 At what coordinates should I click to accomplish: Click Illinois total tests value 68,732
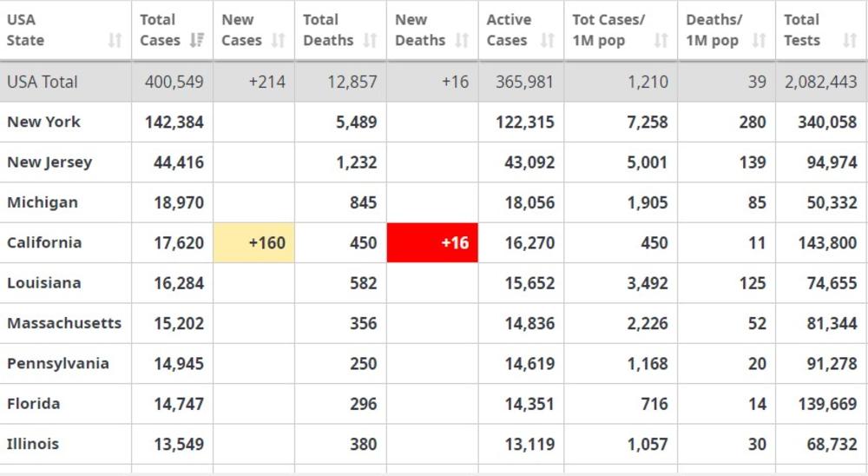coord(827,444)
